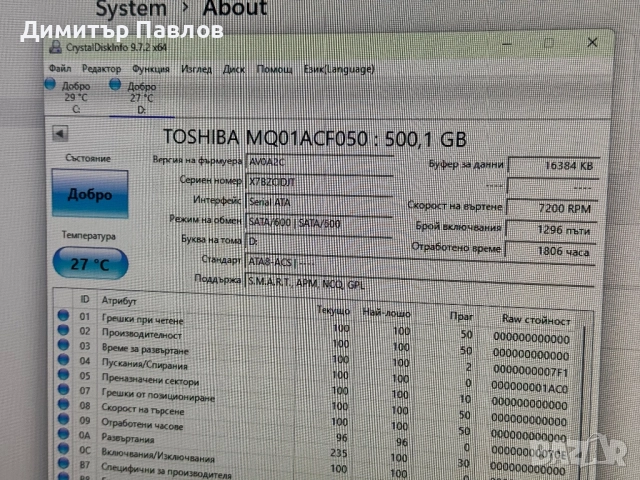Open the Помощ menu
This screenshot has height=480, width=640.
(x=274, y=69)
